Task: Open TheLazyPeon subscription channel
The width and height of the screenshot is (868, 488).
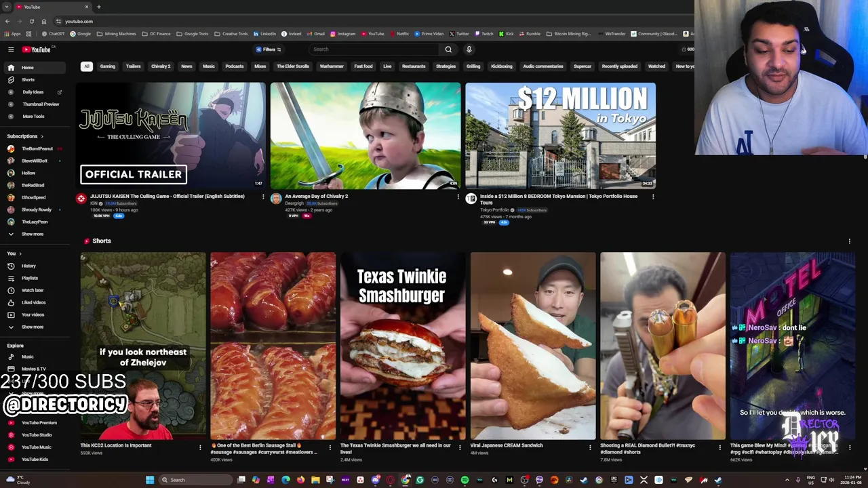Action: [x=34, y=222]
